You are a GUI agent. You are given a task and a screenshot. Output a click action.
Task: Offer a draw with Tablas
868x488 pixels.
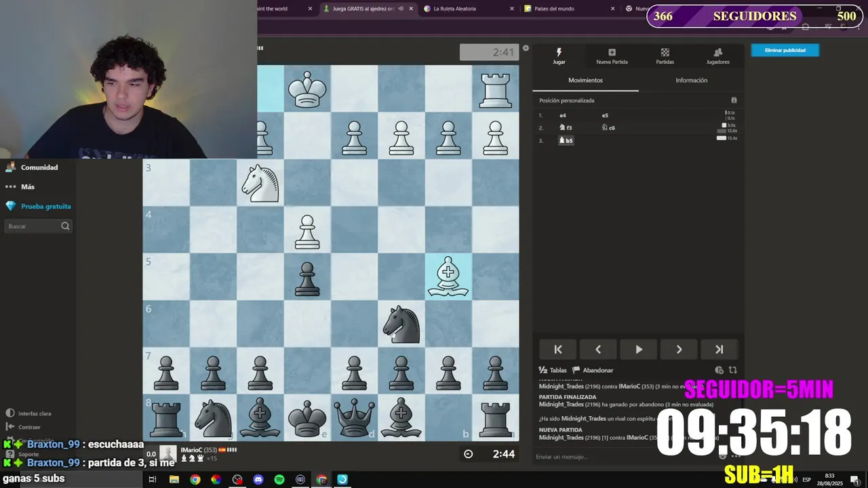553,370
